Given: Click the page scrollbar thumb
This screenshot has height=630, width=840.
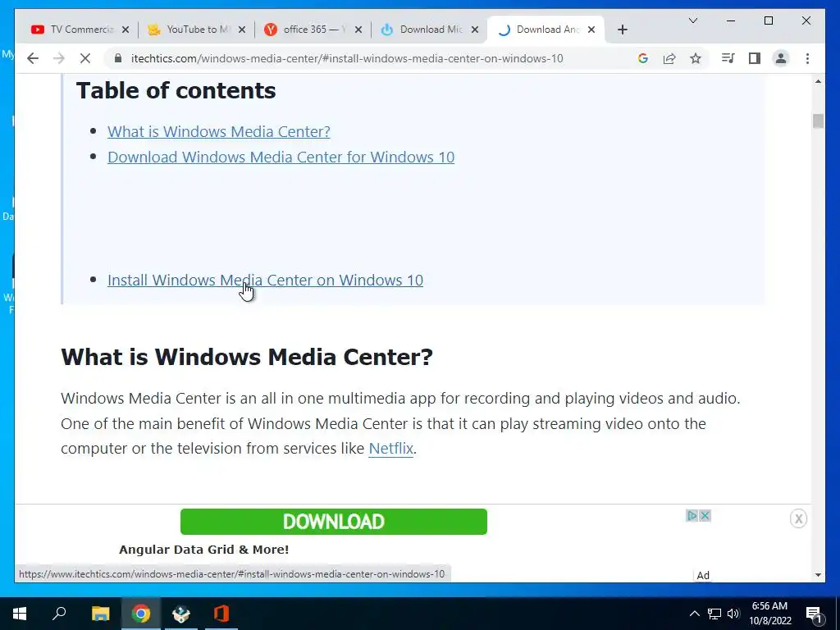Looking at the screenshot, I should (x=818, y=121).
